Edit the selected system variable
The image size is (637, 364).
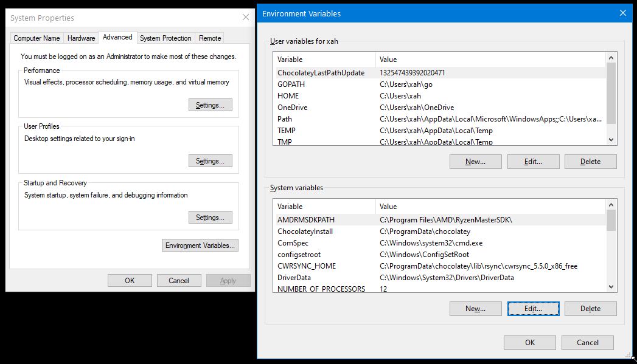tap(533, 308)
